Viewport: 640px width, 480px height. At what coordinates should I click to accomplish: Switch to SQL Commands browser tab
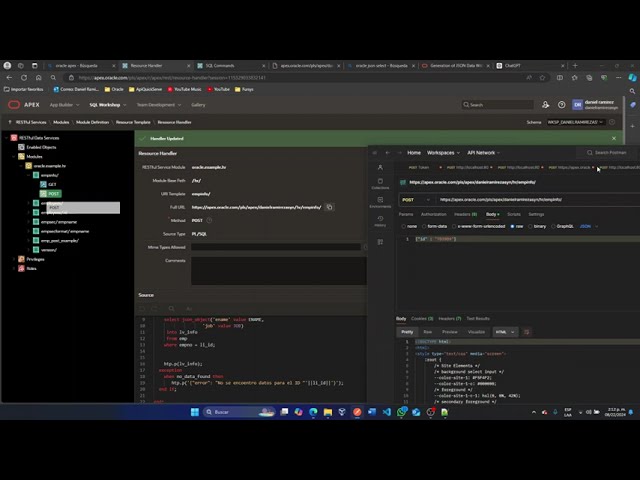(230, 65)
